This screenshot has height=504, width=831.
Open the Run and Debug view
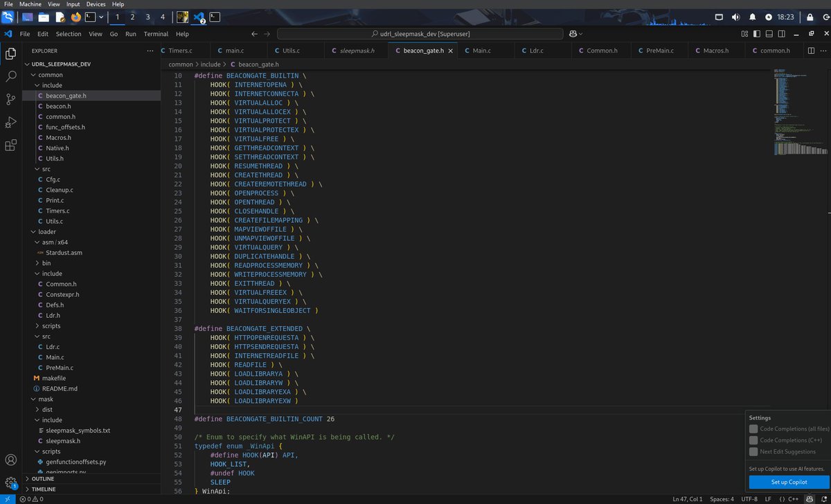click(x=11, y=122)
